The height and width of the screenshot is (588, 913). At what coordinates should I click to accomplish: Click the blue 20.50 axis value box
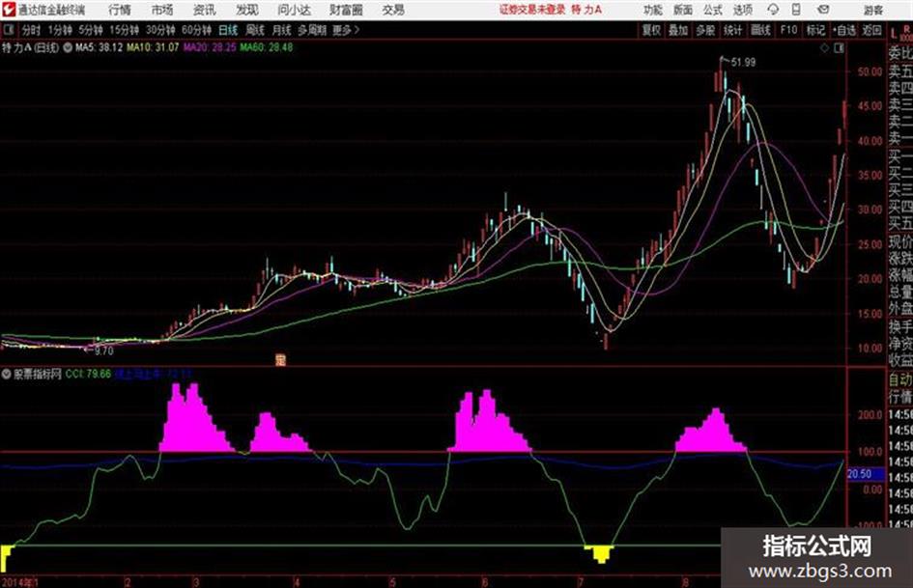tap(866, 474)
